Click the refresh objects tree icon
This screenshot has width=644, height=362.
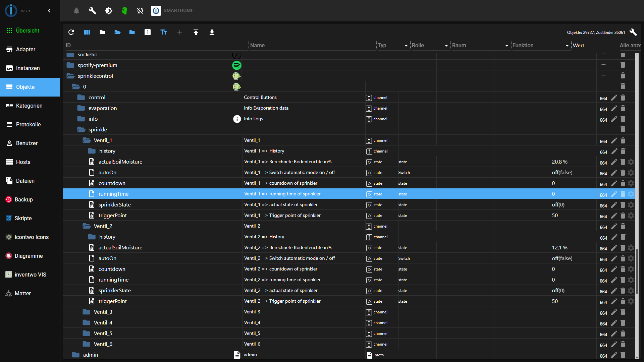(71, 32)
